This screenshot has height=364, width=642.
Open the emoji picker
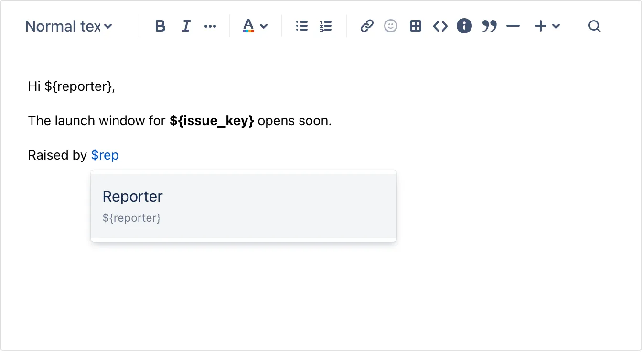point(391,26)
